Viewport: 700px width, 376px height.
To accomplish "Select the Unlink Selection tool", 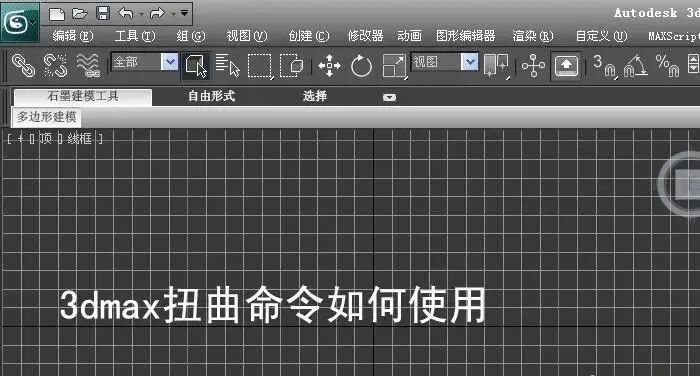I will 55,65.
